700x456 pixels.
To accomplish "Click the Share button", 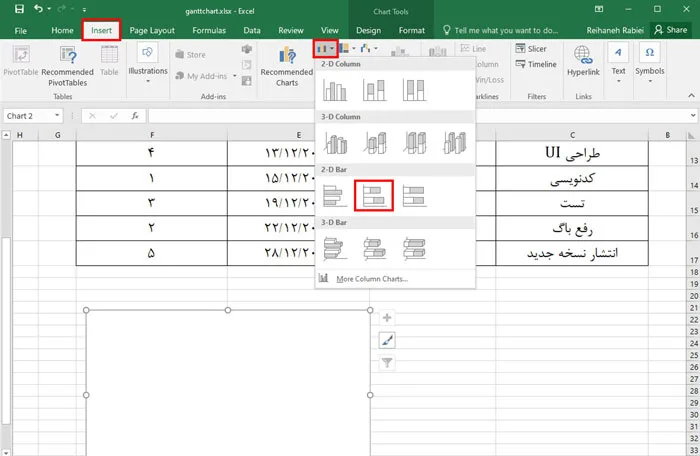I will pos(670,30).
